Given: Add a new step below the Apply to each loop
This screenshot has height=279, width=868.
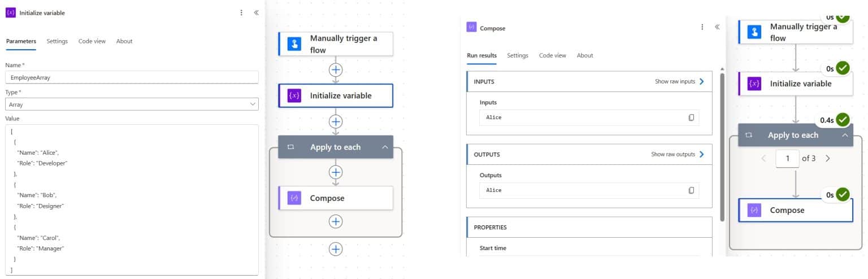Looking at the screenshot, I should tap(336, 249).
